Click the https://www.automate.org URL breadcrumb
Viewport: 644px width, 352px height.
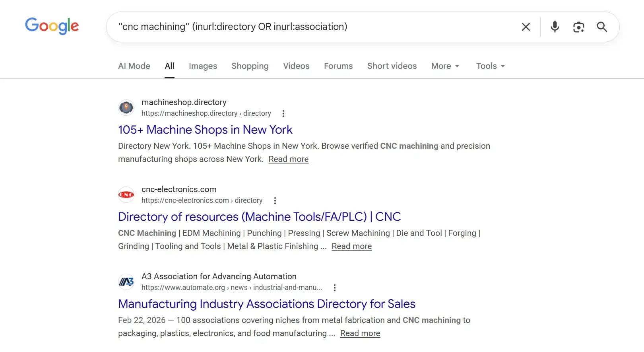pos(232,288)
